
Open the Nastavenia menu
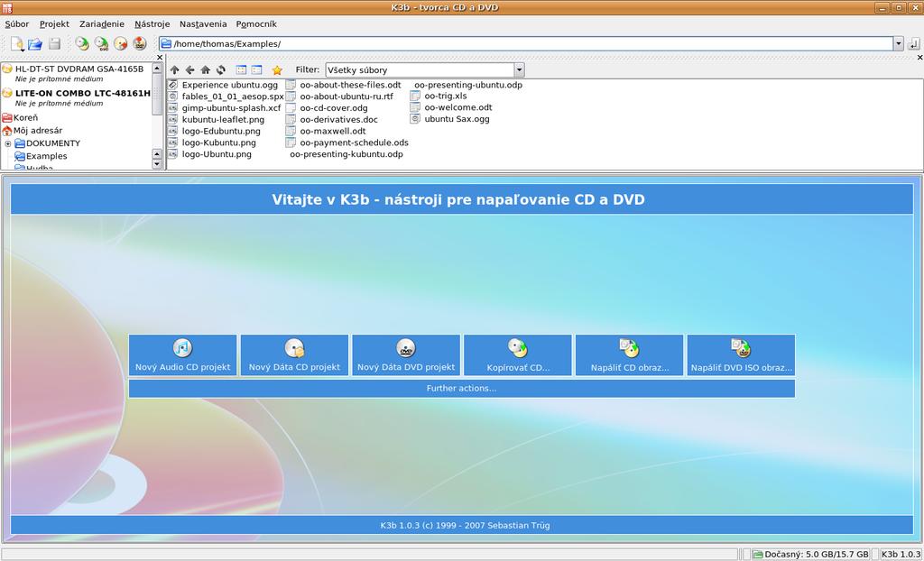point(203,24)
